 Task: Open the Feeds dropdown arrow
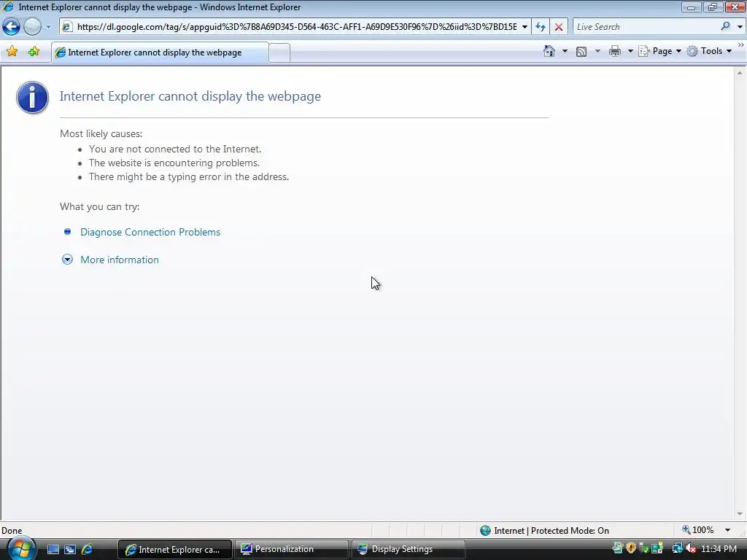[597, 51]
